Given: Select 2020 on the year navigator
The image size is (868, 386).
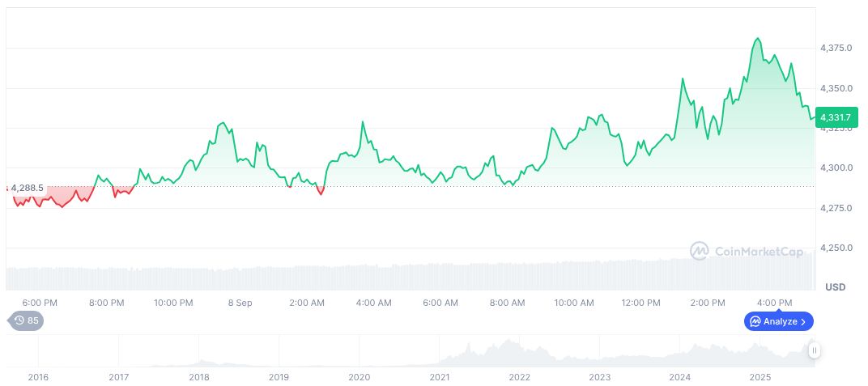Looking at the screenshot, I should tap(359, 377).
